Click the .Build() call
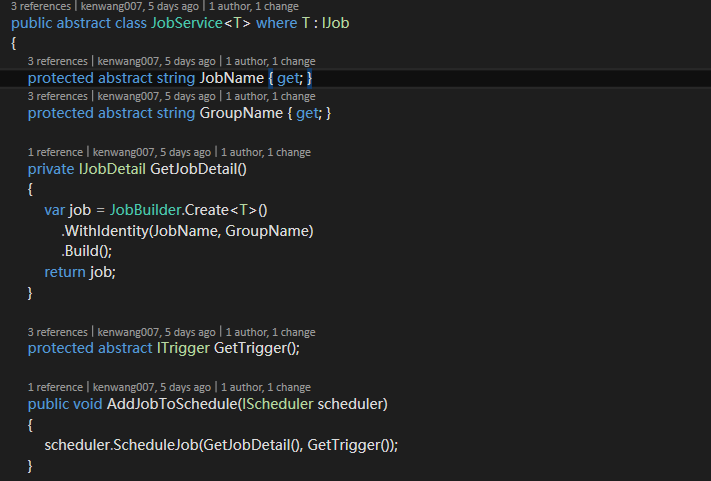The height and width of the screenshot is (481, 711). coord(85,251)
